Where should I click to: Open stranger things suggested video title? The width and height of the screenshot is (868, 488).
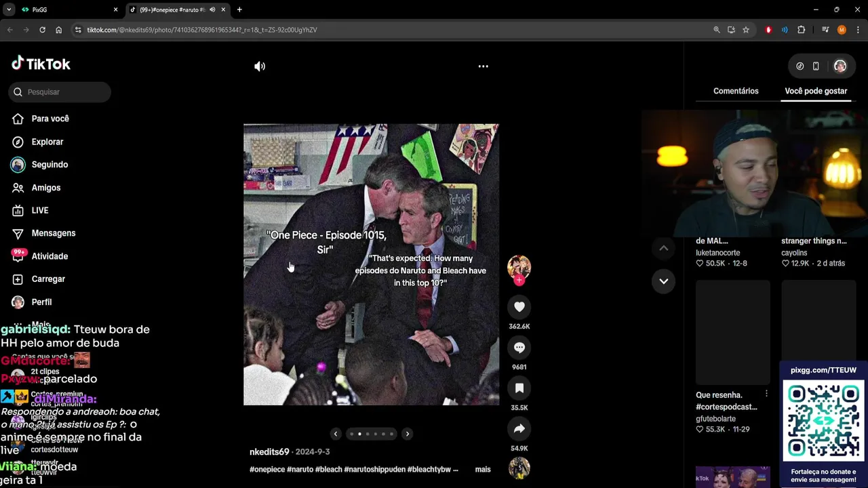click(814, 241)
